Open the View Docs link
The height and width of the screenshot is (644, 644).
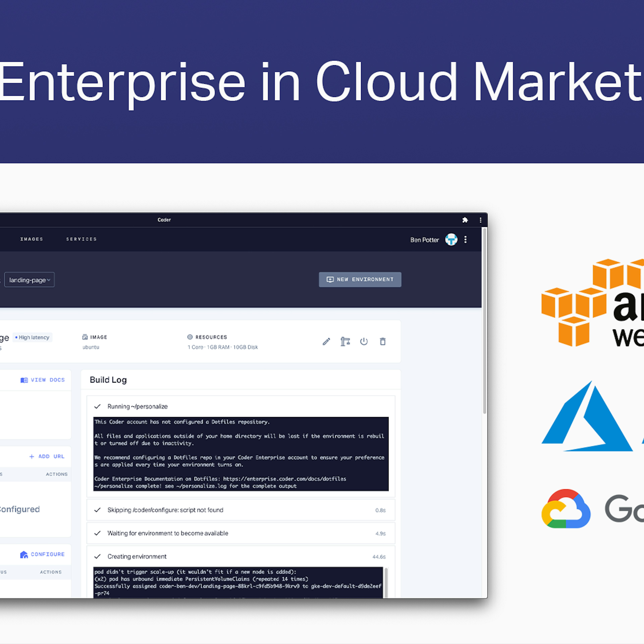coord(43,380)
